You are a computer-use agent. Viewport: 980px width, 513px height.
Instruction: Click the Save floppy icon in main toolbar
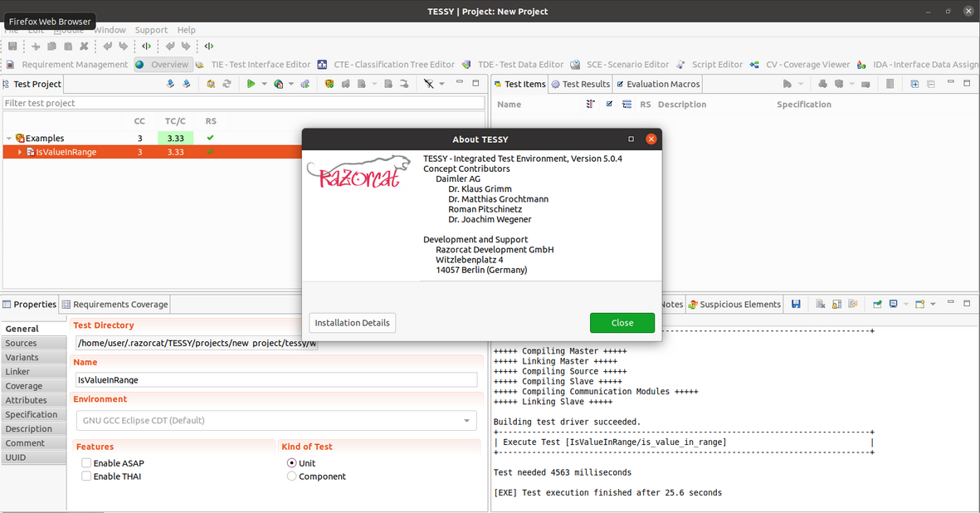pyautogui.click(x=12, y=46)
